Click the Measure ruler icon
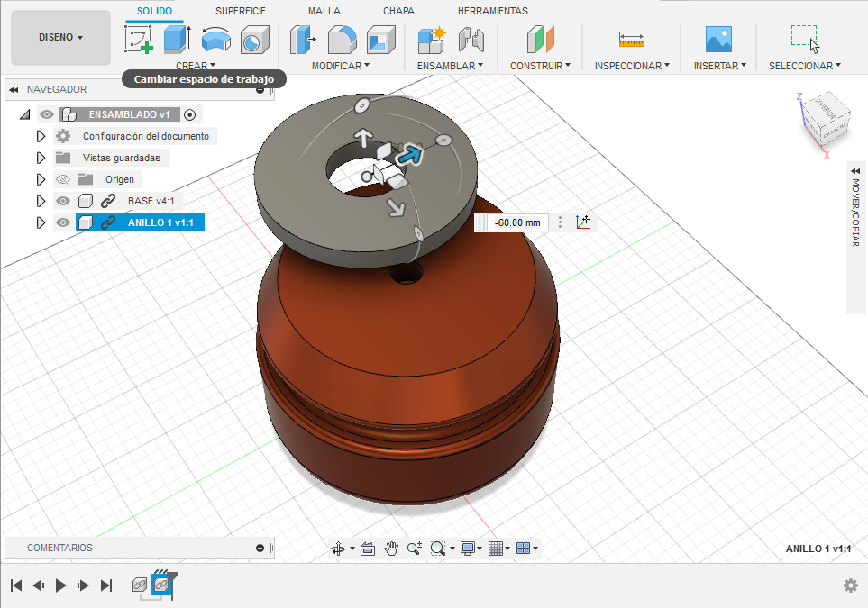This screenshot has height=608, width=868. (x=631, y=40)
